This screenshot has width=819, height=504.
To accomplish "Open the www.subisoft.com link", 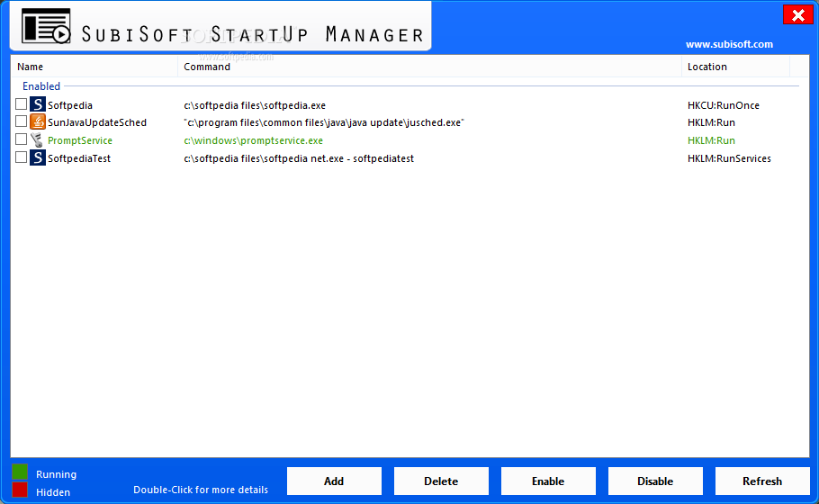I will tap(729, 44).
